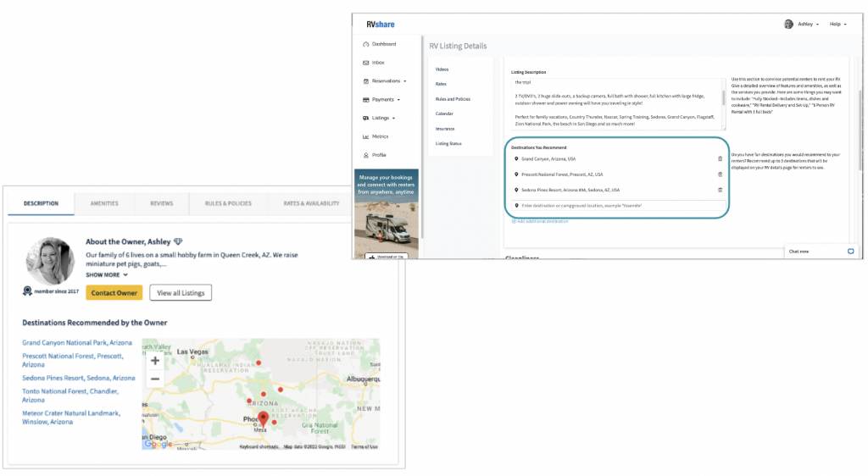The image size is (868, 476).
Task: Click Ashley's avatar in the top bar
Action: pyautogui.click(x=788, y=24)
